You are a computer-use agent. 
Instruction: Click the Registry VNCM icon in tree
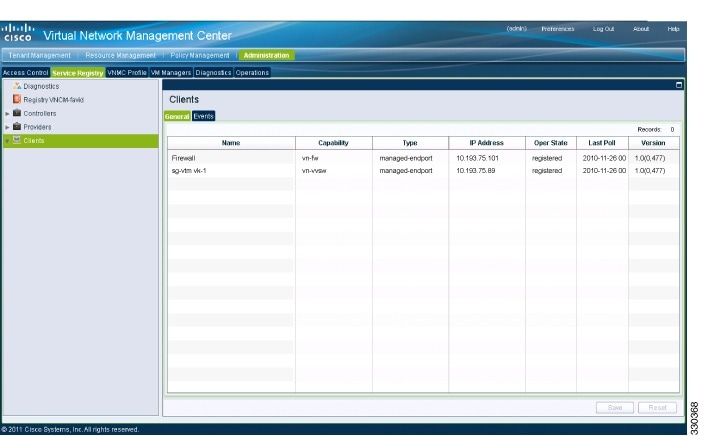(x=17, y=99)
